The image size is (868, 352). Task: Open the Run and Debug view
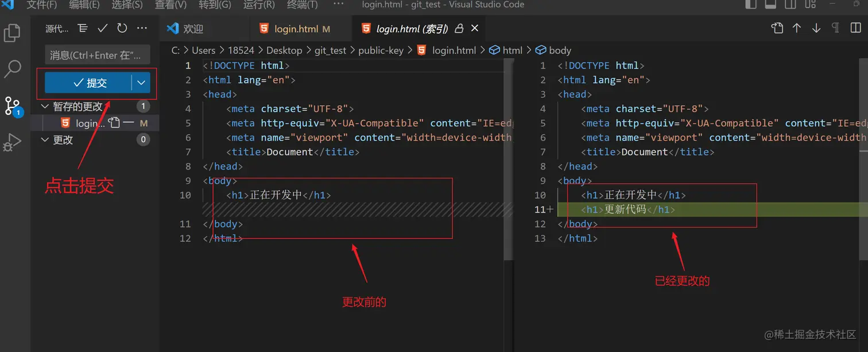click(12, 141)
